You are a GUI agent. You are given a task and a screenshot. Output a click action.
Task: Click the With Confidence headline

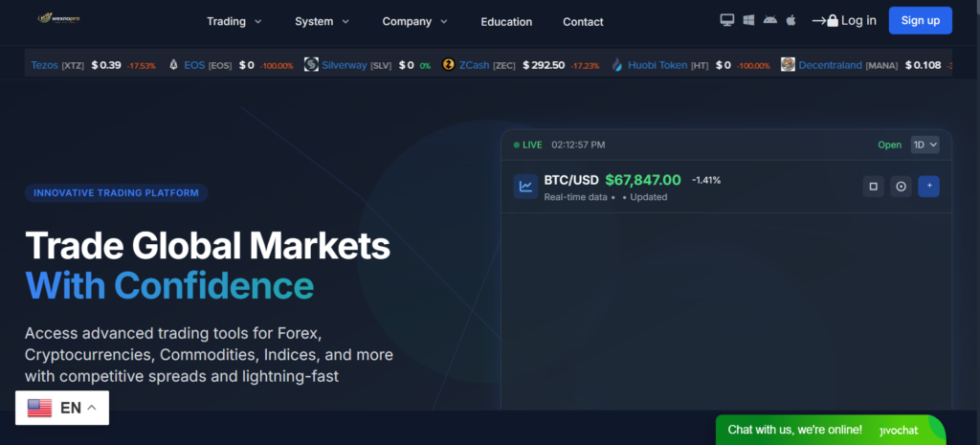coord(169,285)
